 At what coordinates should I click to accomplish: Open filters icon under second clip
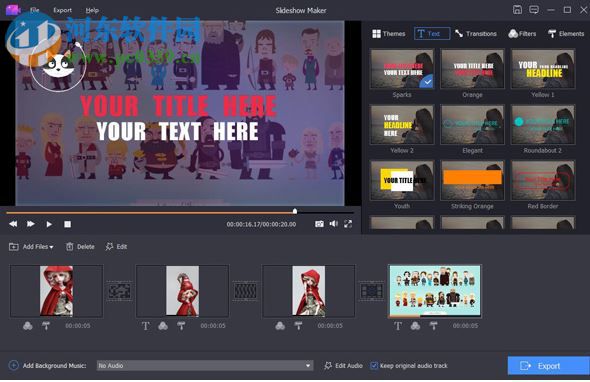pos(163,326)
